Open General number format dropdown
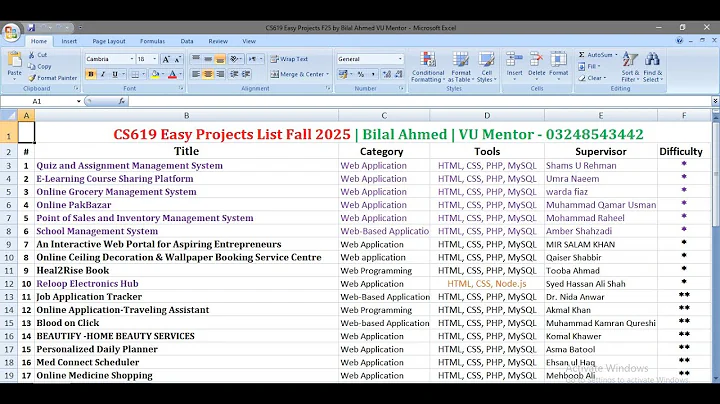Image resolution: width=720 pixels, height=404 pixels. (x=400, y=59)
